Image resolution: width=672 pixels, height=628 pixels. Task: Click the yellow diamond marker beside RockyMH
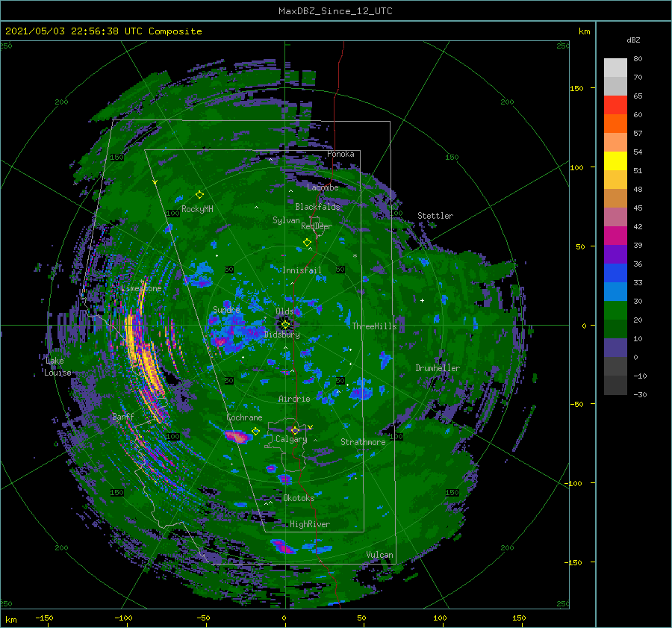click(199, 195)
